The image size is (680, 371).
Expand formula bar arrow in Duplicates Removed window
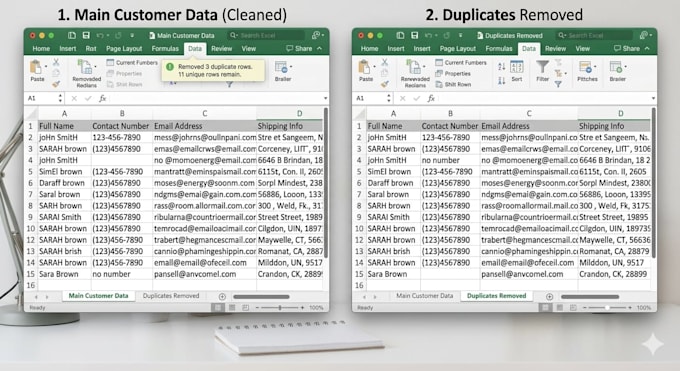[x=653, y=98]
